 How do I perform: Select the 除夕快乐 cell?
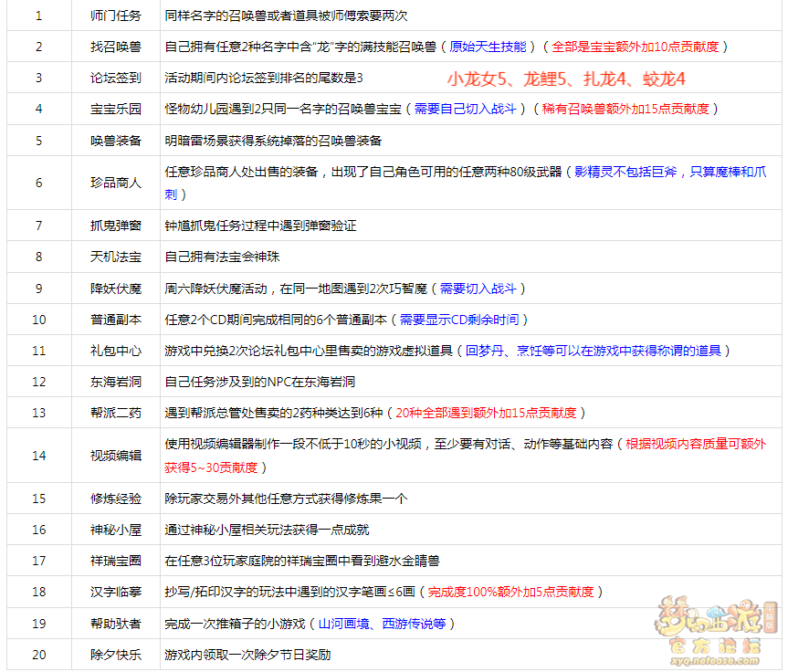coord(116,655)
